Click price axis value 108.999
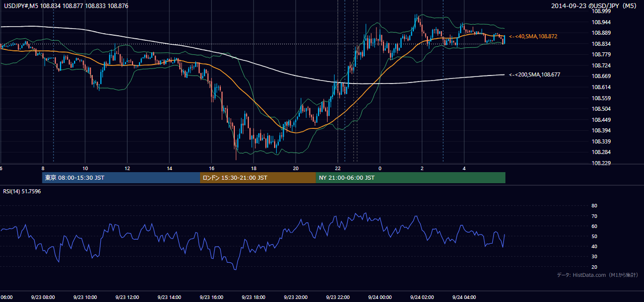This screenshot has width=644, height=302. [x=601, y=11]
